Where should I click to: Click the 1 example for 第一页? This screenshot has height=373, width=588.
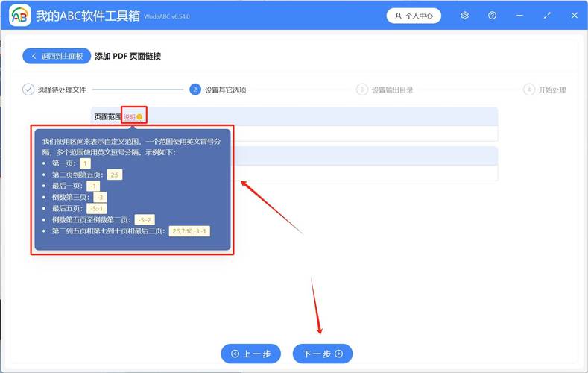pos(85,163)
